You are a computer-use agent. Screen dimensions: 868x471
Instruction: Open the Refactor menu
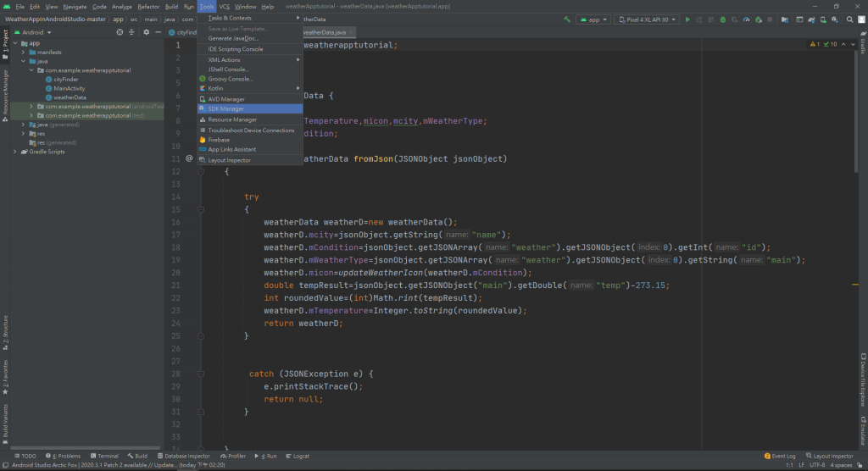click(148, 7)
